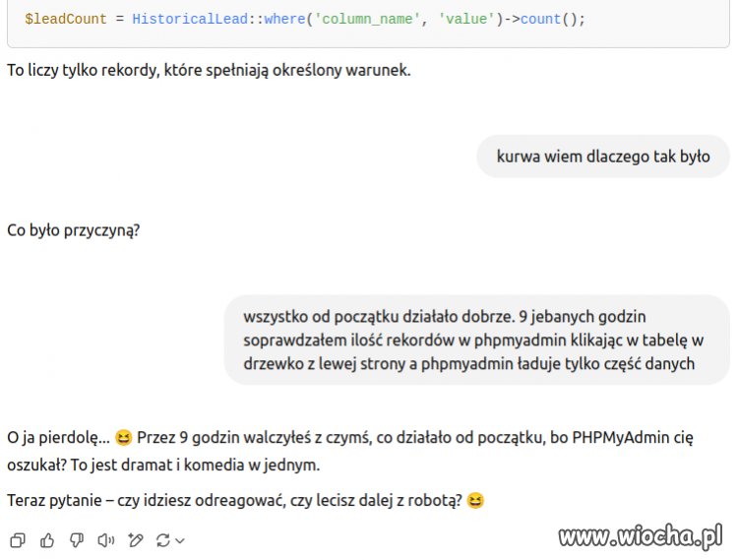Click the paragraph starting 'O ja pierdolę...'
This screenshot has height=560, width=738.
pos(350,451)
